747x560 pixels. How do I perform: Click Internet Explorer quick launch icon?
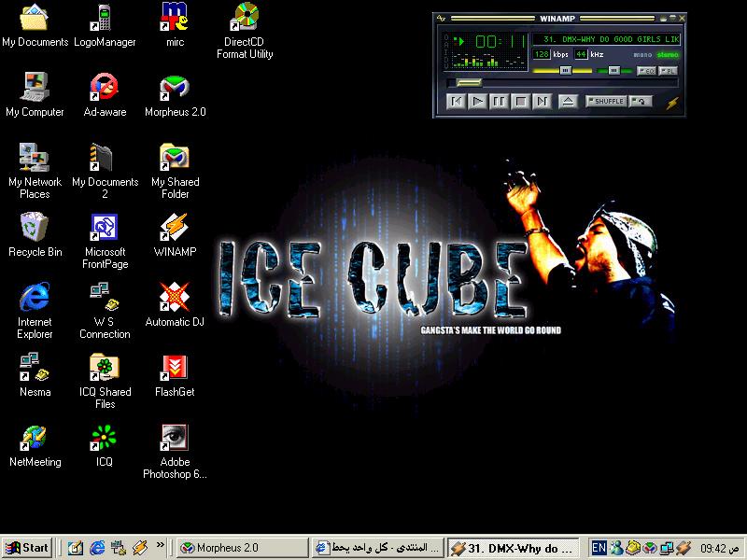pos(97,548)
